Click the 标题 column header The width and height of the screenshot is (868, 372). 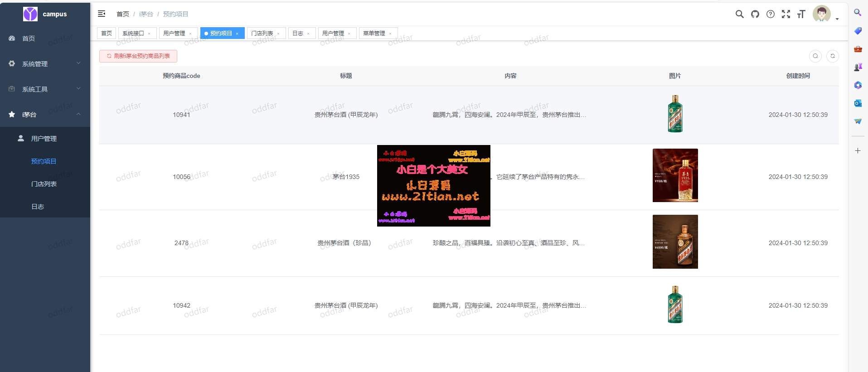coord(346,76)
